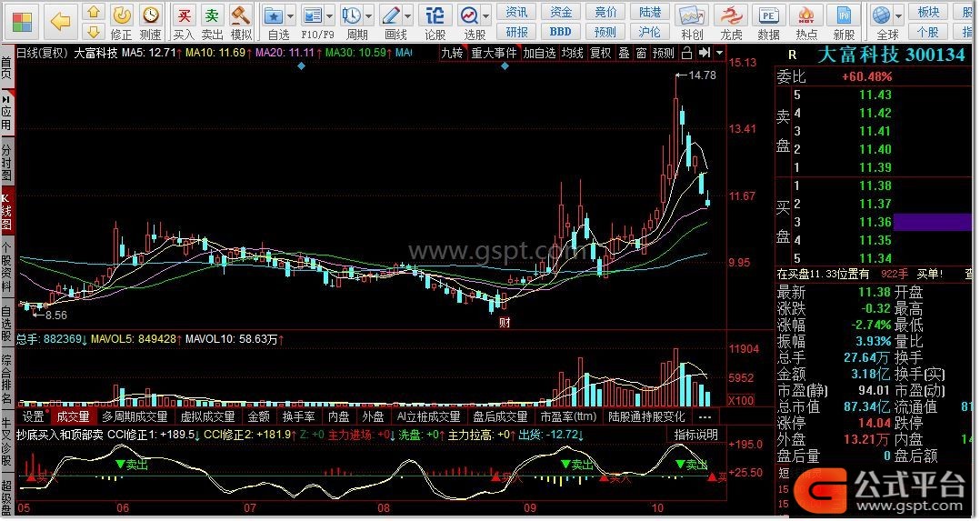Screen dimensions: 980x521
Task: Select the 多周期成交量 tab
Action: [135, 416]
